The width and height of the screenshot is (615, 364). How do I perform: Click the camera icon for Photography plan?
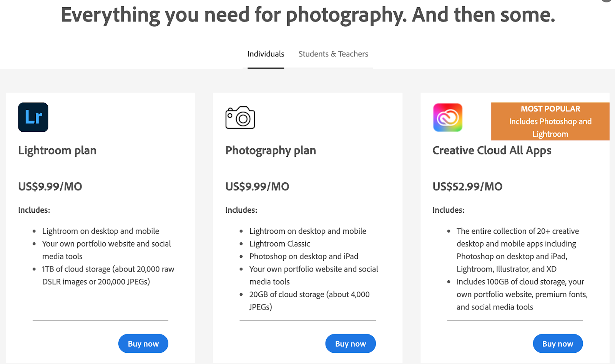click(x=240, y=117)
